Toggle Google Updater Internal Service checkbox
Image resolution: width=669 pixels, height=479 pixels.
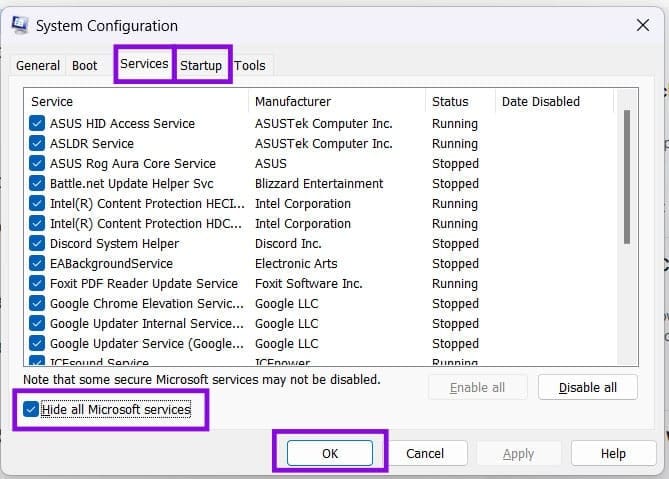point(37,324)
